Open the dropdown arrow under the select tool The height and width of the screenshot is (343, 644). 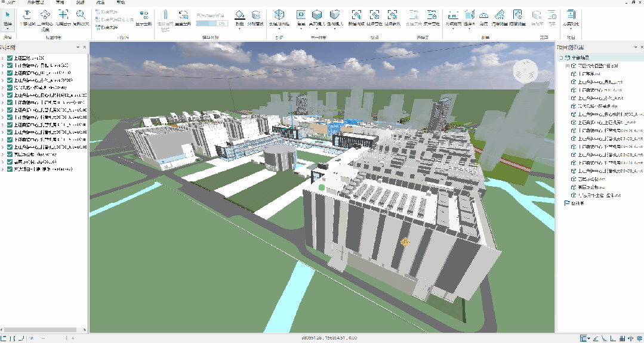7,30
